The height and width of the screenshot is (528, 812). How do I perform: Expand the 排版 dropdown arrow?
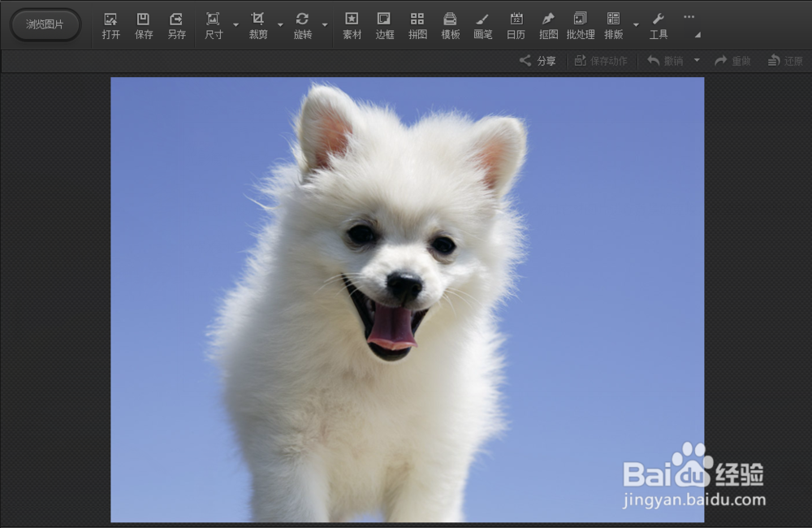[636, 25]
